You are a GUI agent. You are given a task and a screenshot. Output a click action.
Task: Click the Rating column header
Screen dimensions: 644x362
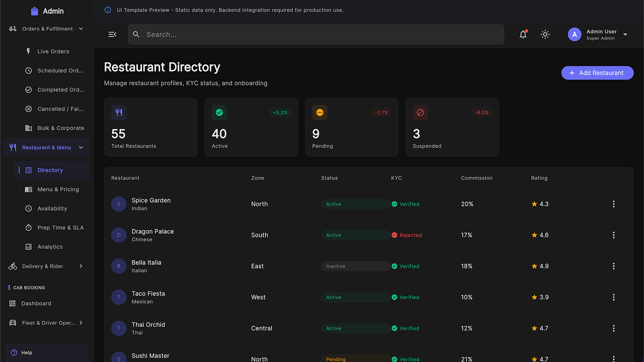coord(539,178)
